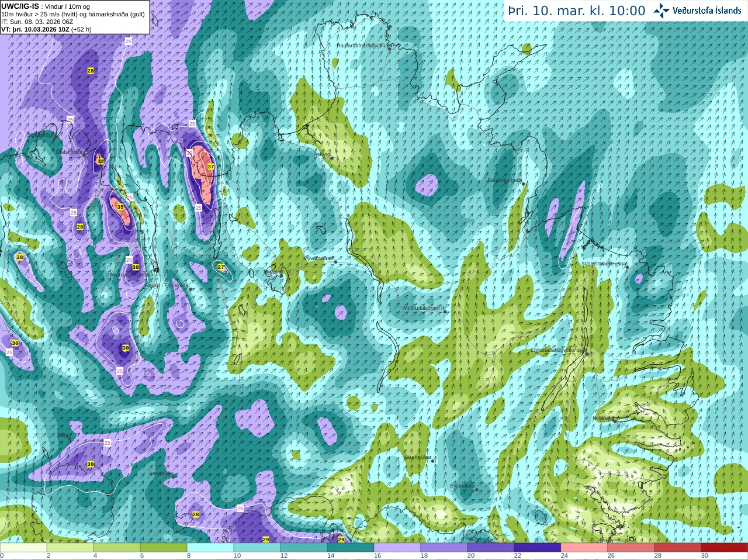
Task: Select the 2–4 m/s legend swatch
Action: (70, 548)
